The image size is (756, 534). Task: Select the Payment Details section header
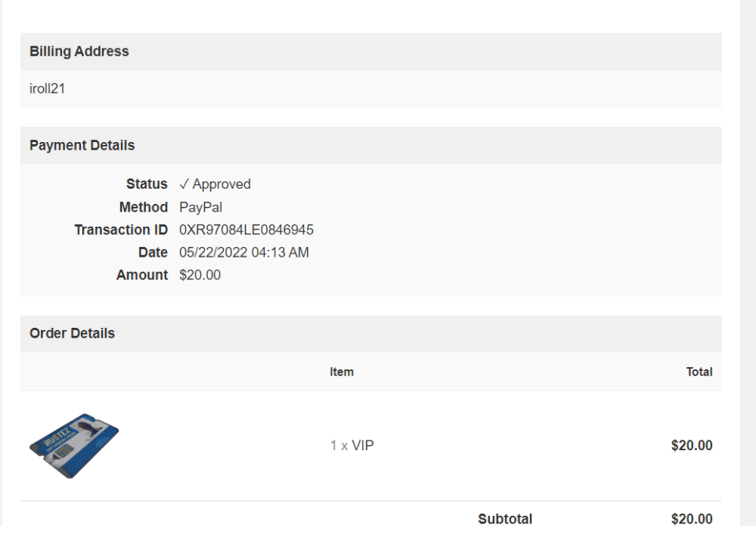tap(82, 145)
